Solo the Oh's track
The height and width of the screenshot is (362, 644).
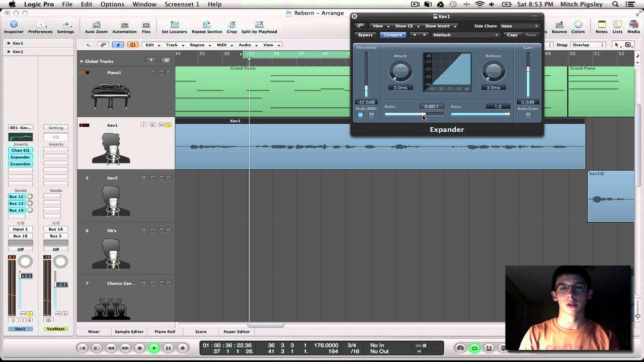click(169, 231)
